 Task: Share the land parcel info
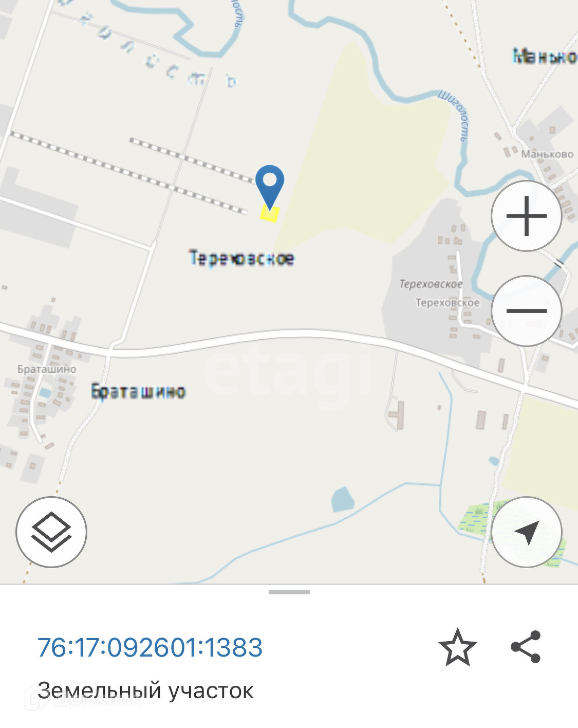[x=526, y=647]
